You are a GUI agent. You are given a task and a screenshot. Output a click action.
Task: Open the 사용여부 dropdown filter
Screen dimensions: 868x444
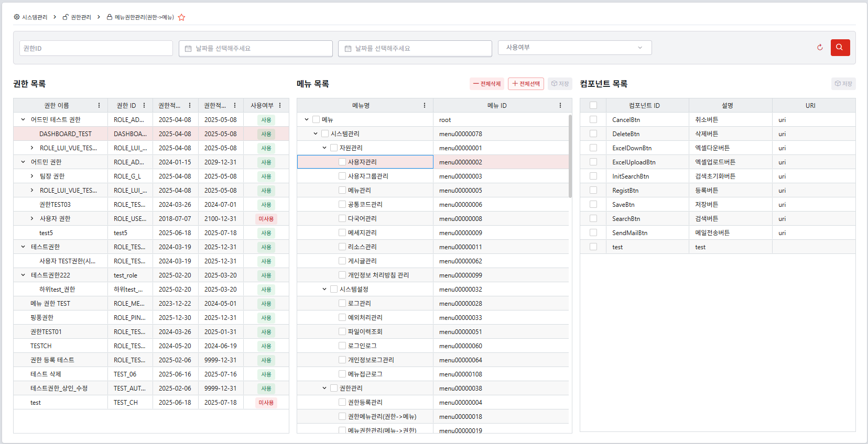pyautogui.click(x=574, y=48)
